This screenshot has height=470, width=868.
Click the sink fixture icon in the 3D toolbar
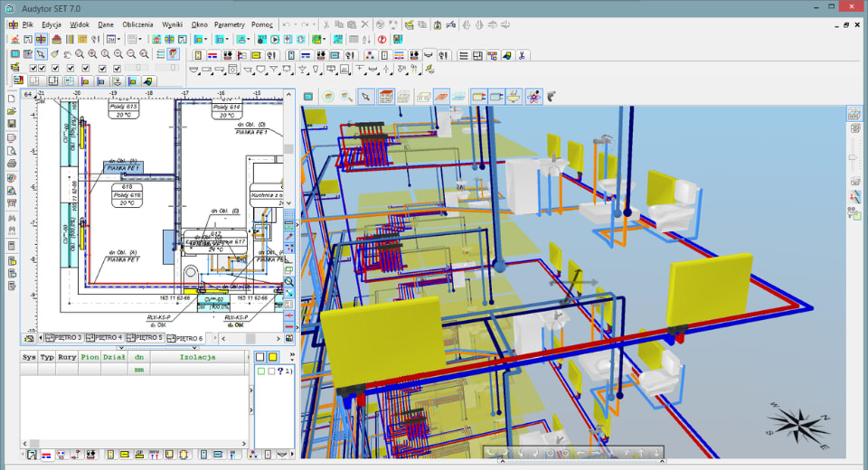click(514, 97)
